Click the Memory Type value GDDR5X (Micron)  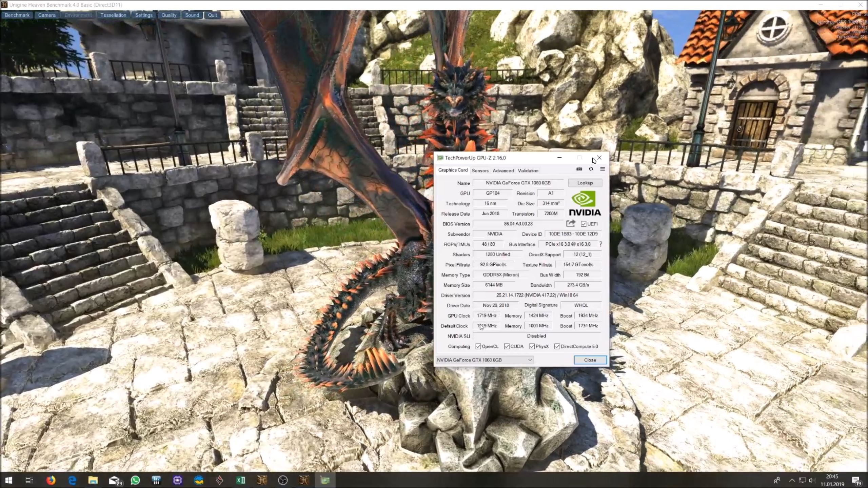pyautogui.click(x=501, y=275)
